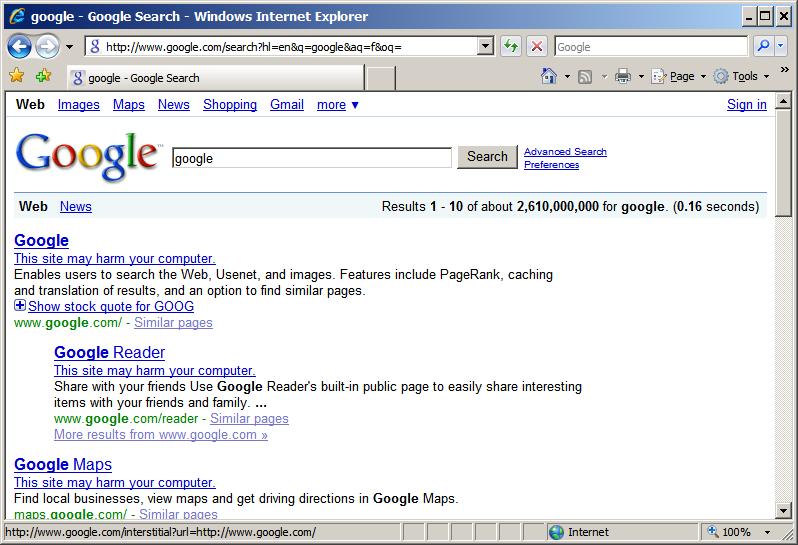Click the warning under Google Reader result
This screenshot has height=545, width=798.
(155, 370)
